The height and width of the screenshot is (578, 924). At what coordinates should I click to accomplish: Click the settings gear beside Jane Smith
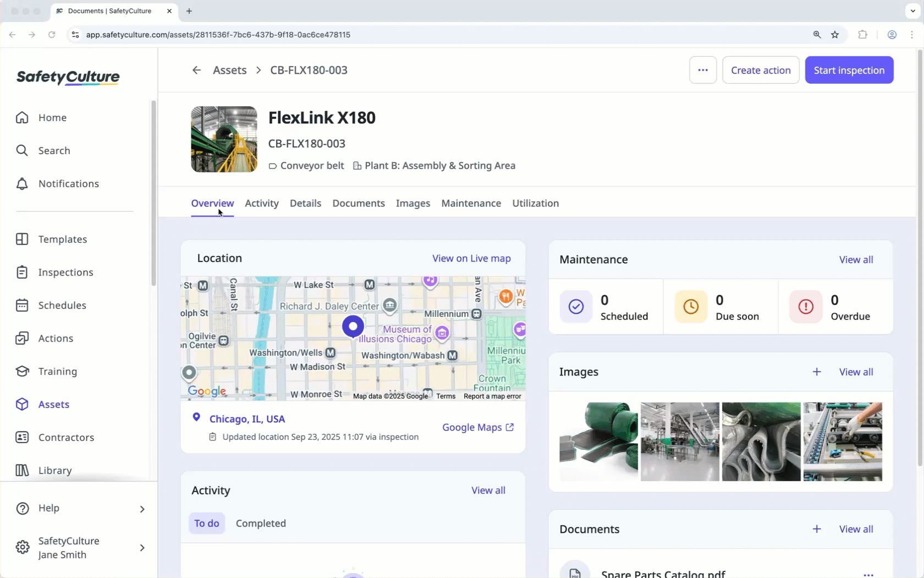23,548
